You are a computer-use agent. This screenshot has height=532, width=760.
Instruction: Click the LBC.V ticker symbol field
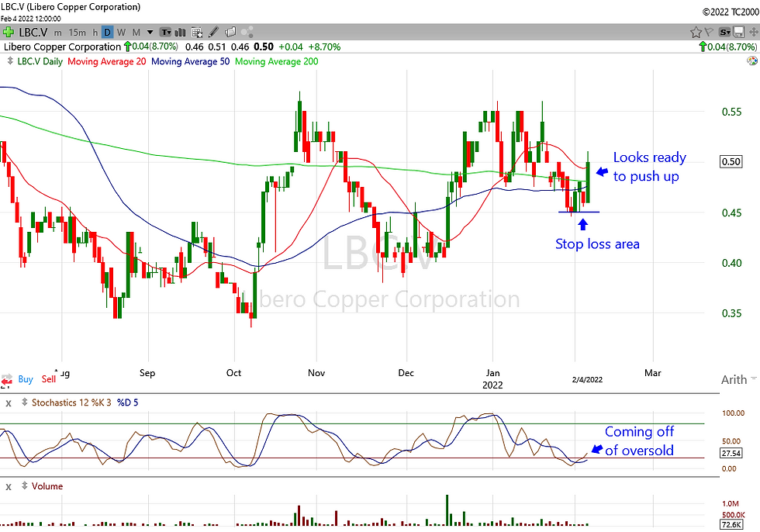[33, 33]
